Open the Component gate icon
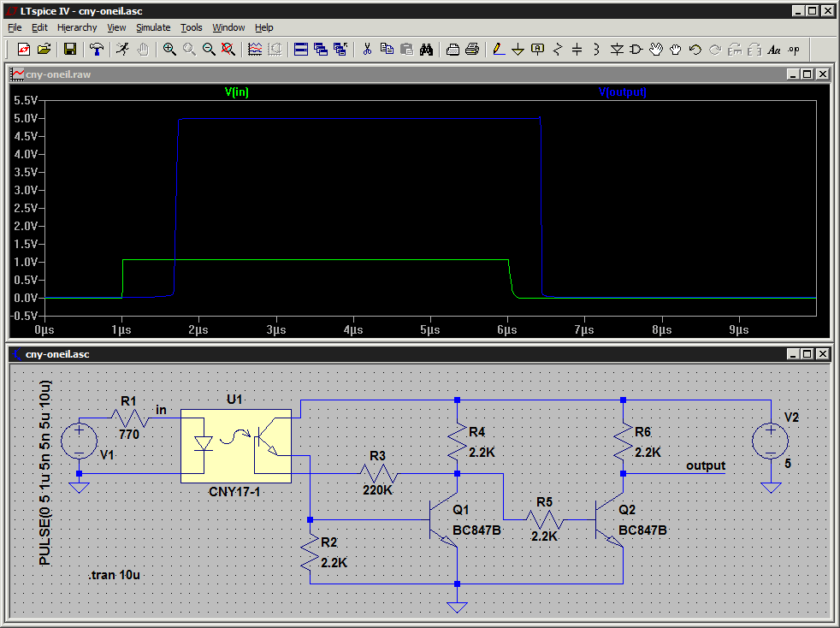Screen dimensions: 840x628 pyautogui.click(x=636, y=50)
